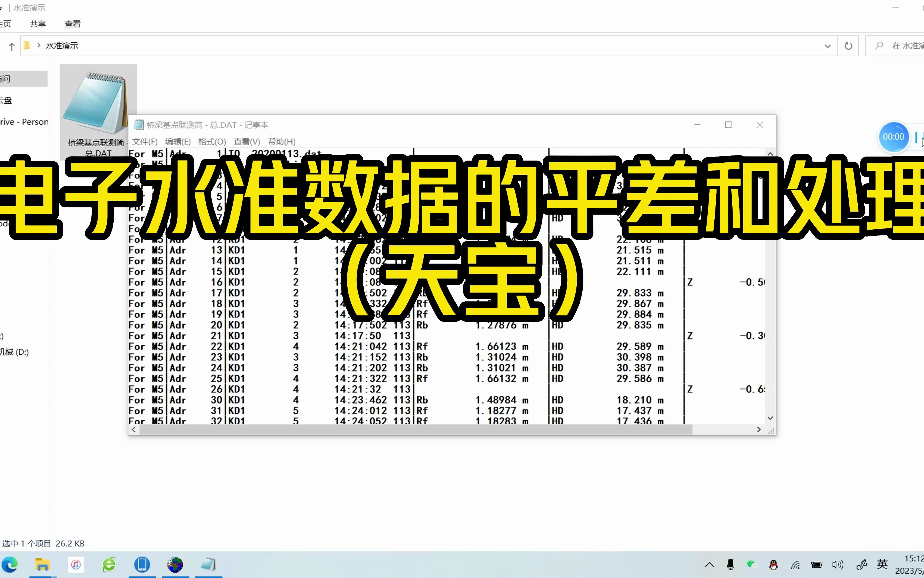Viewport: 924px width, 578px height.
Task: Click the WeChat tray icon
Action: 752,564
